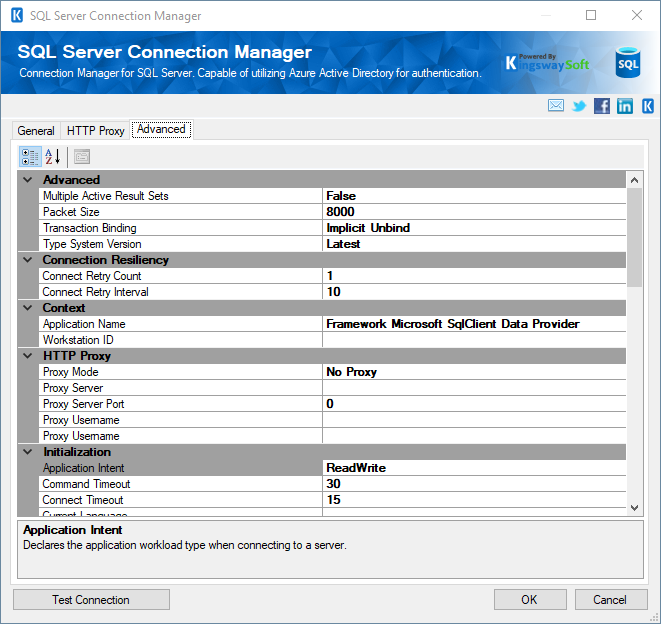Click the email envelope icon
Image resolution: width=661 pixels, height=624 pixels.
pyautogui.click(x=556, y=106)
